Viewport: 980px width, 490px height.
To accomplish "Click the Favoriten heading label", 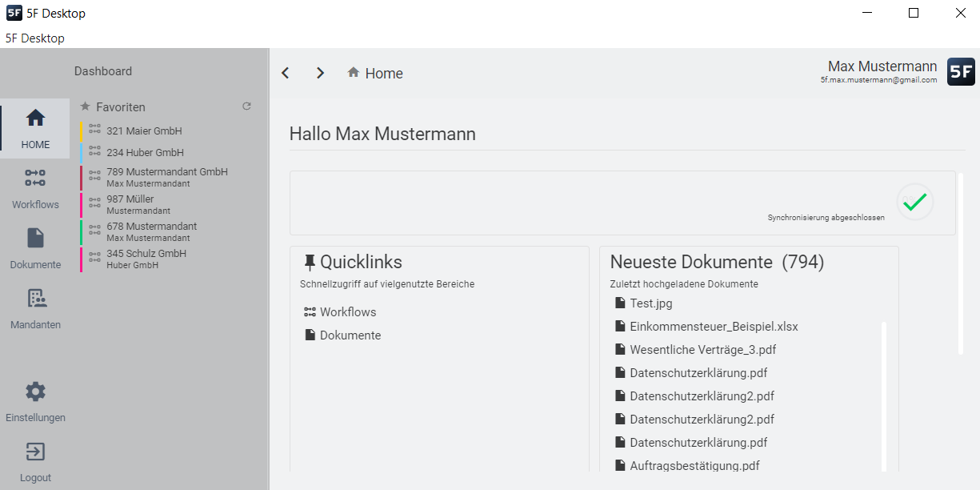I will pos(121,106).
